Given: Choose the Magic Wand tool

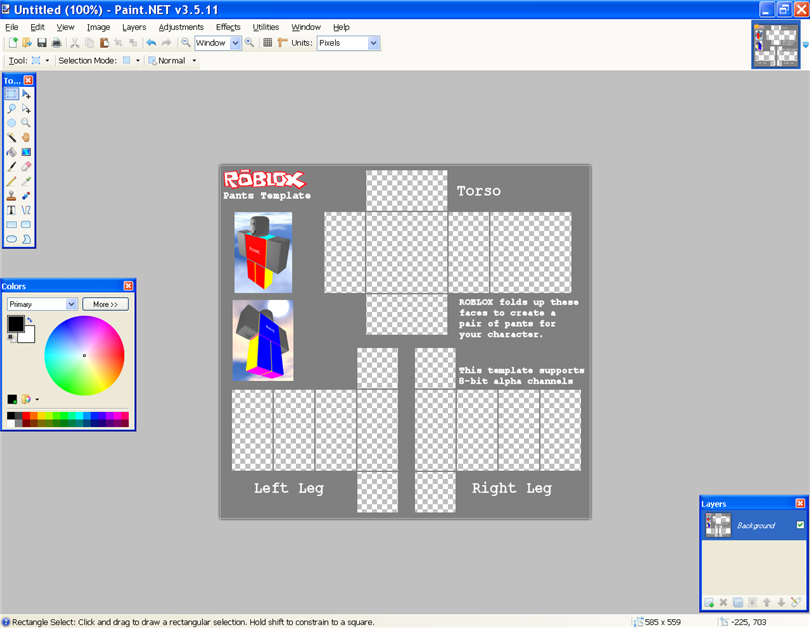Looking at the screenshot, I should (11, 137).
